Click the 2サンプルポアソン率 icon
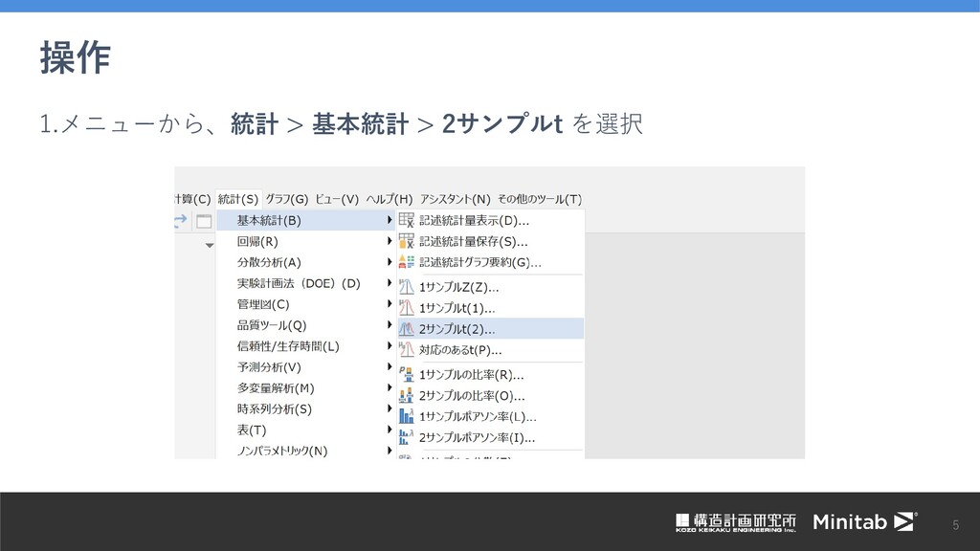The height and width of the screenshot is (551, 980). (x=406, y=437)
